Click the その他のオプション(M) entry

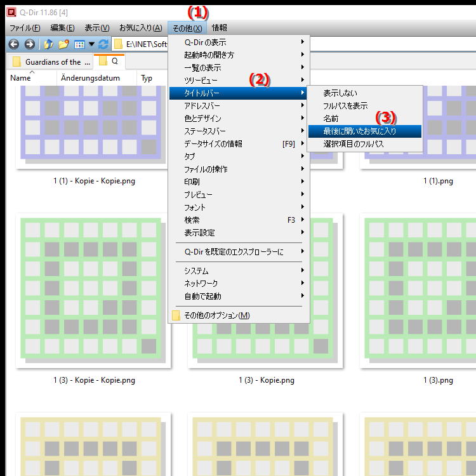pos(238,315)
